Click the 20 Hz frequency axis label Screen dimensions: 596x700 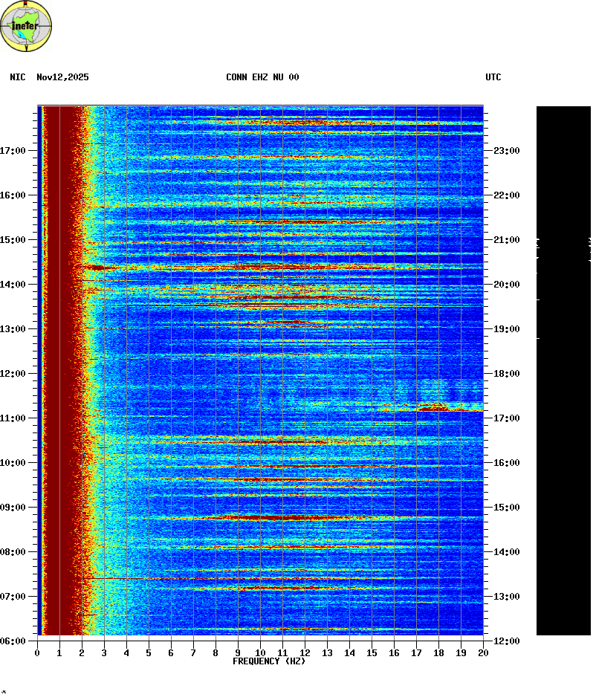pyautogui.click(x=483, y=652)
